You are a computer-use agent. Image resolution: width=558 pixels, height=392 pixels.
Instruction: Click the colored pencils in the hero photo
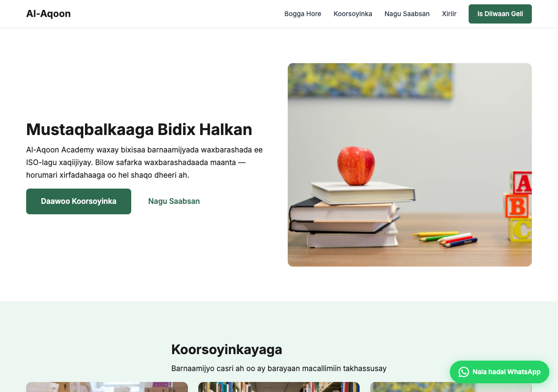445,239
